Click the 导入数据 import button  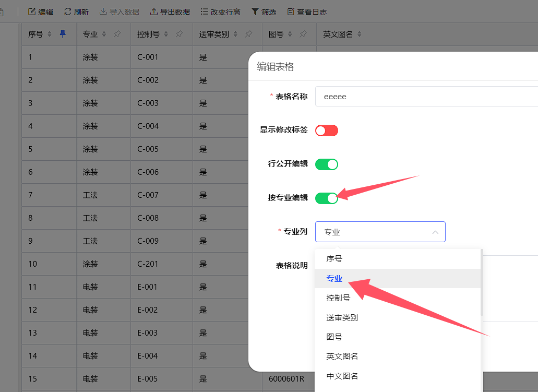[x=119, y=12]
